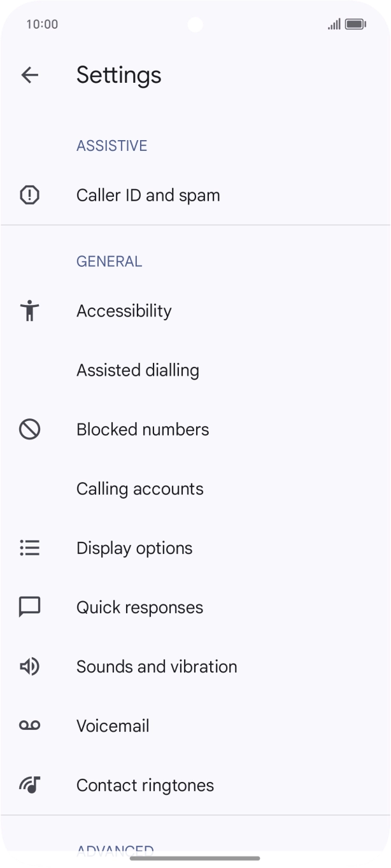Tap the Sounds and vibration speaker icon

tap(30, 666)
